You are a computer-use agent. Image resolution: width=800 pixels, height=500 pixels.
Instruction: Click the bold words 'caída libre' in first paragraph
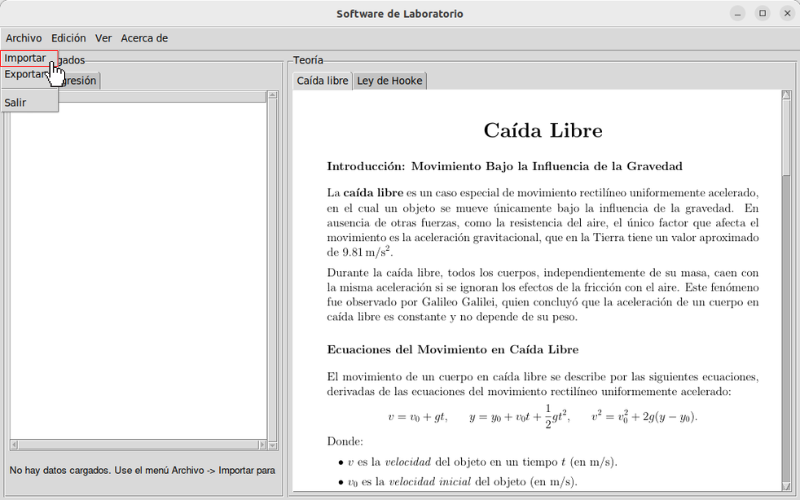pos(373,193)
